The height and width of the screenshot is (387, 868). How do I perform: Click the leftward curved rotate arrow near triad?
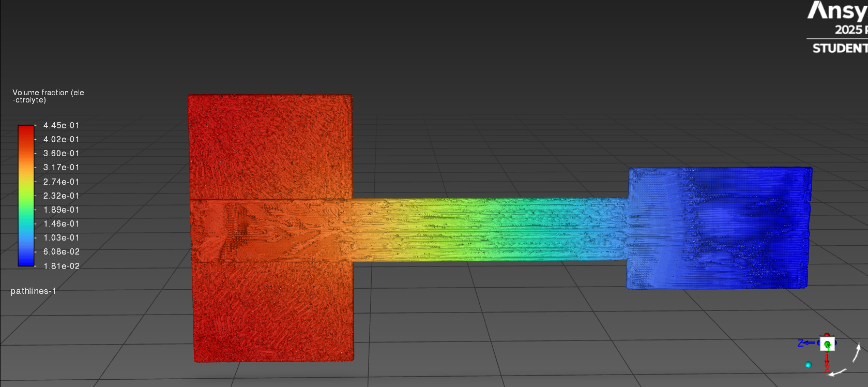click(837, 373)
